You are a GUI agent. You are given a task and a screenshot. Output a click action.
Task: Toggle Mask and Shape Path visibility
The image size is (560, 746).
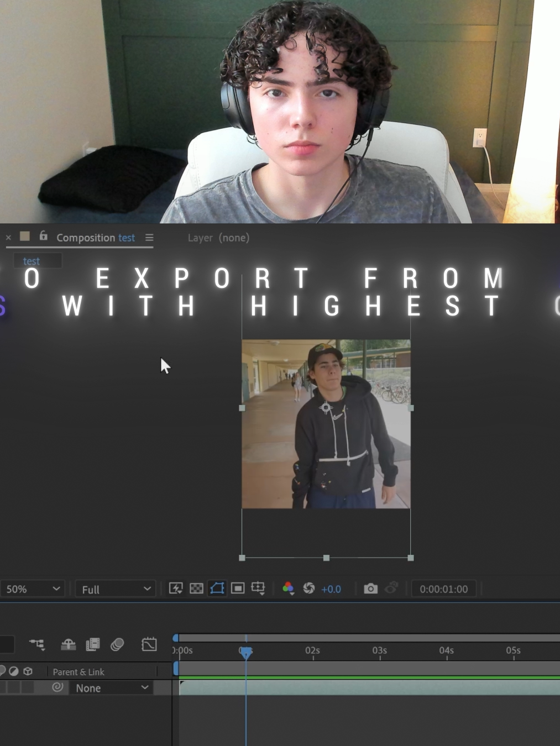[x=217, y=589]
